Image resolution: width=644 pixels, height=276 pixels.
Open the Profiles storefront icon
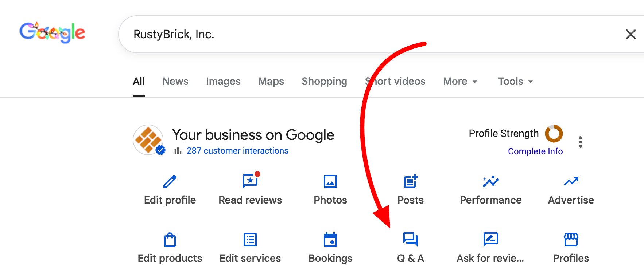(x=571, y=240)
